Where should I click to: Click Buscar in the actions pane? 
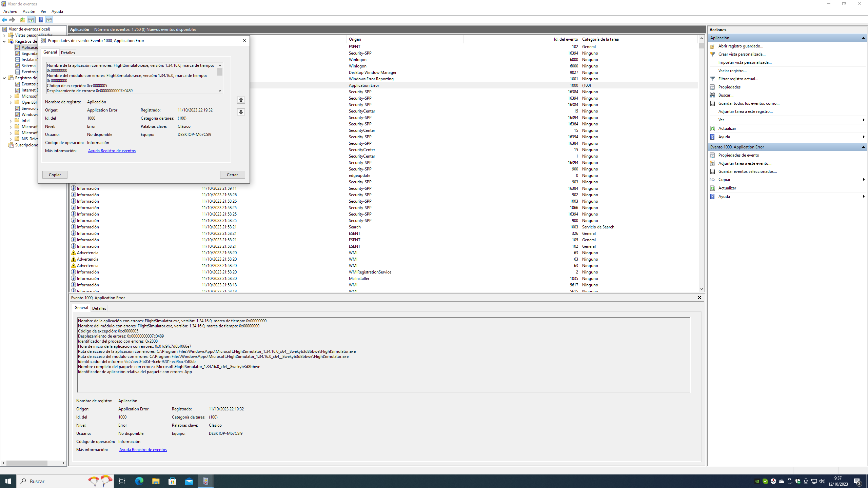click(726, 95)
